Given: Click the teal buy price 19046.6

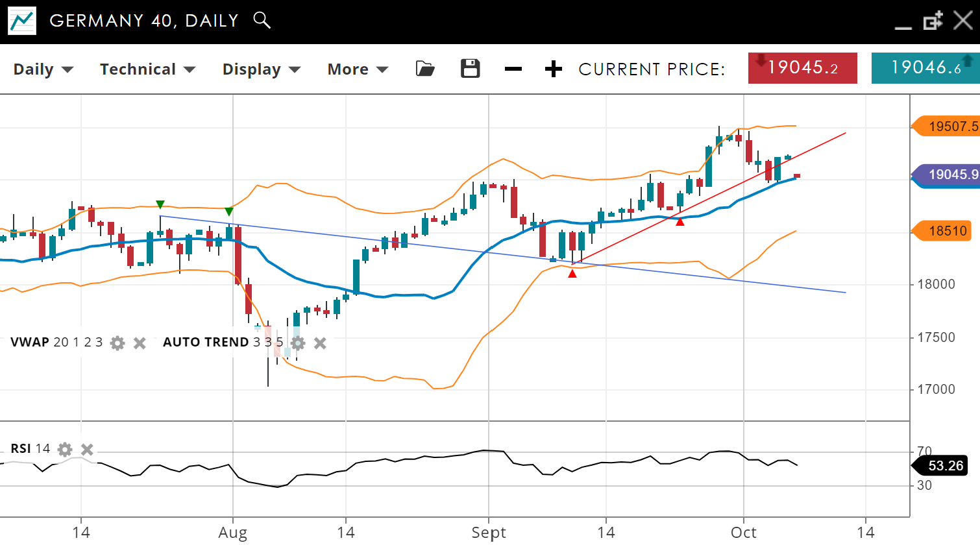Looking at the screenshot, I should click(925, 68).
